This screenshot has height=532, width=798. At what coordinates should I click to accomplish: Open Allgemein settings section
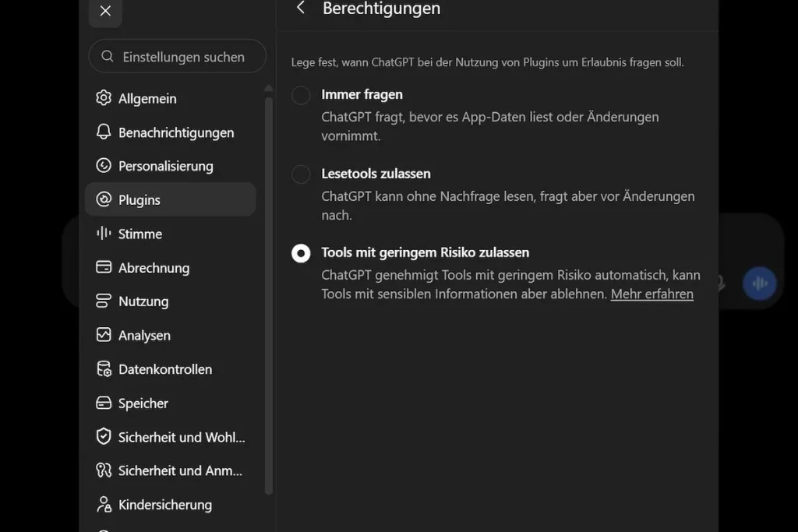(x=171, y=98)
